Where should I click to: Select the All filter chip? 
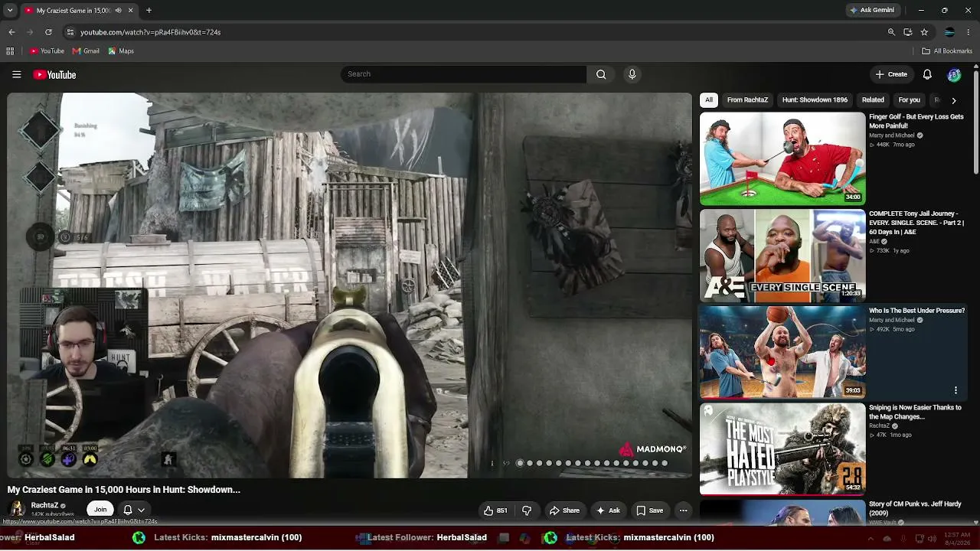point(709,100)
